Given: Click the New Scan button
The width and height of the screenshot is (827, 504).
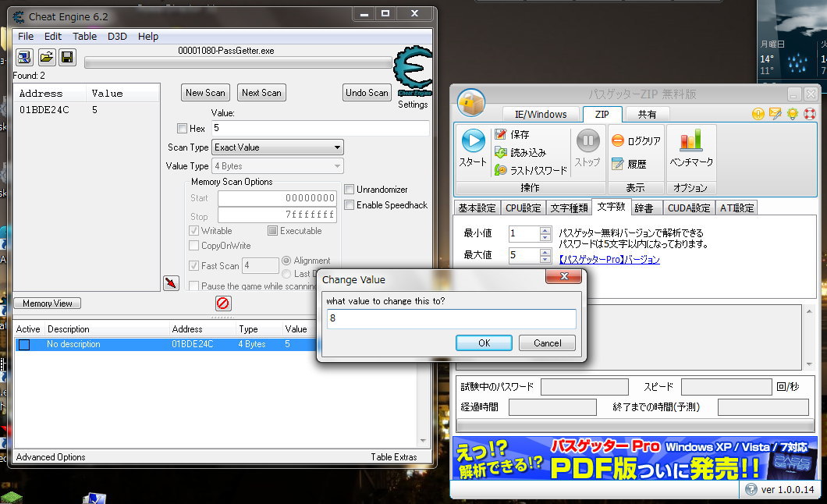Looking at the screenshot, I should pos(205,93).
